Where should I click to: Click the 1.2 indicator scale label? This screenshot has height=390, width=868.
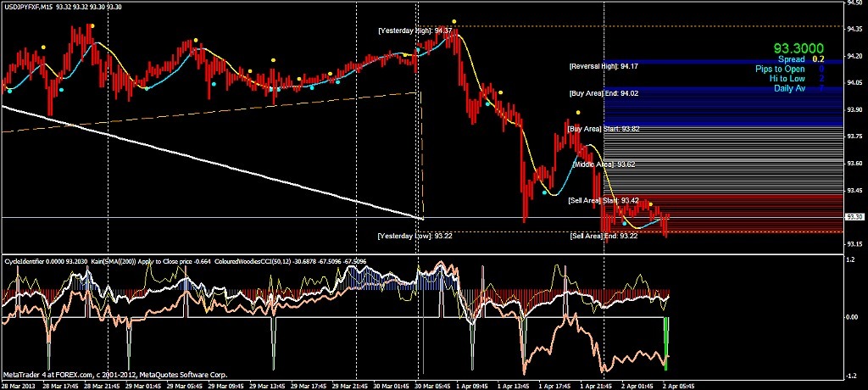click(853, 259)
